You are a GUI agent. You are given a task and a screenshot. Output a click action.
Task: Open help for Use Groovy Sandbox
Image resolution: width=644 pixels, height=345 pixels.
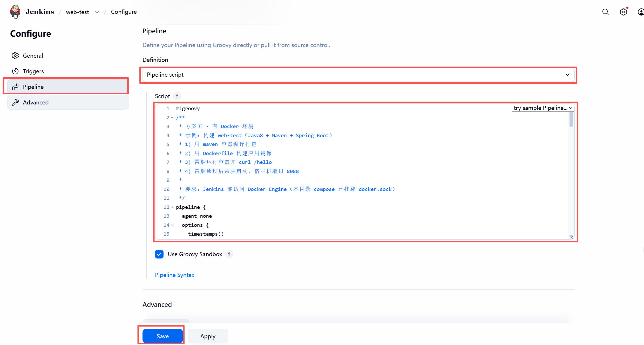[x=229, y=254]
